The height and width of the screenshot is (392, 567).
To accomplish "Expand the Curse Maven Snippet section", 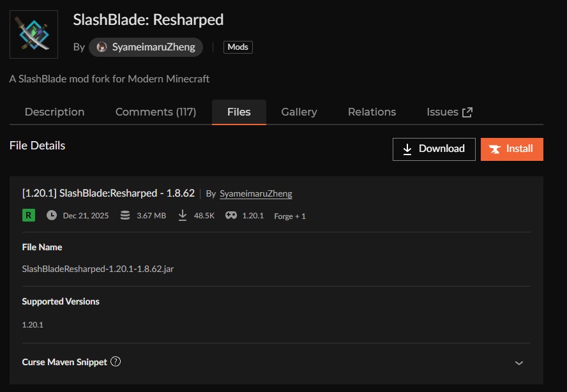I will tap(518, 362).
